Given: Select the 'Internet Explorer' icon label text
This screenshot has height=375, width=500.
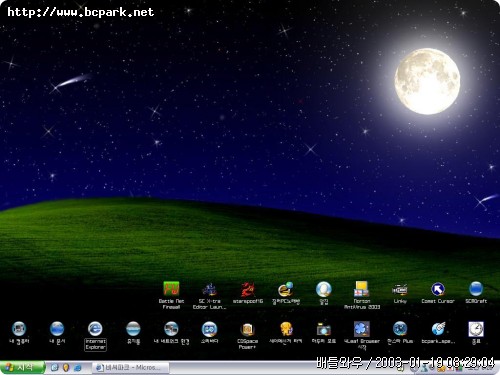Looking at the screenshot, I should (95, 344).
